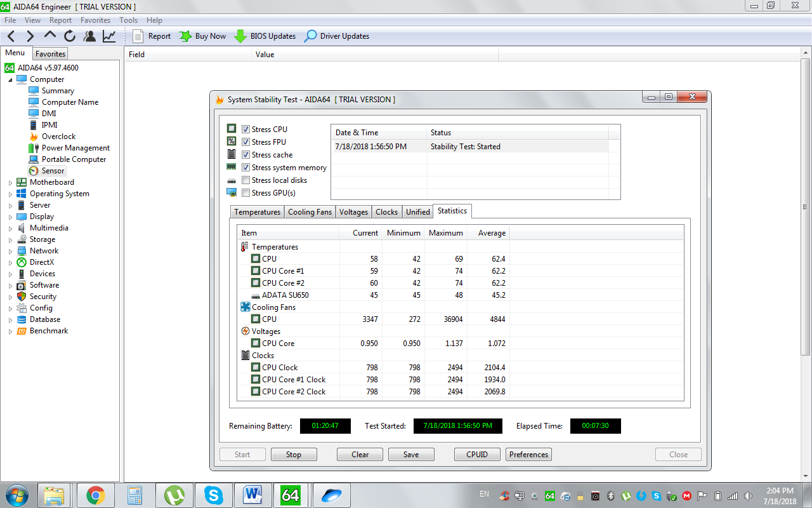Open the Overclock tree item
Screen dimensions: 812x508
tap(58, 137)
